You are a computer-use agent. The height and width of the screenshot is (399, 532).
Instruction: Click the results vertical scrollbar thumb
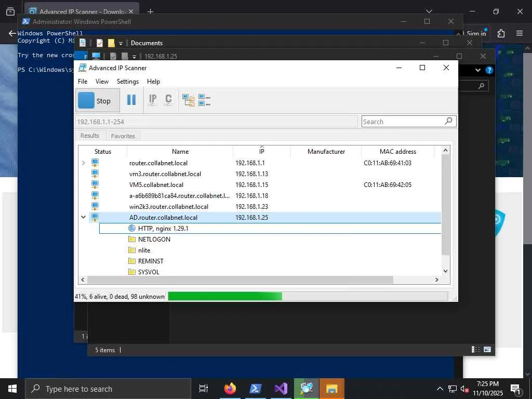445,205
